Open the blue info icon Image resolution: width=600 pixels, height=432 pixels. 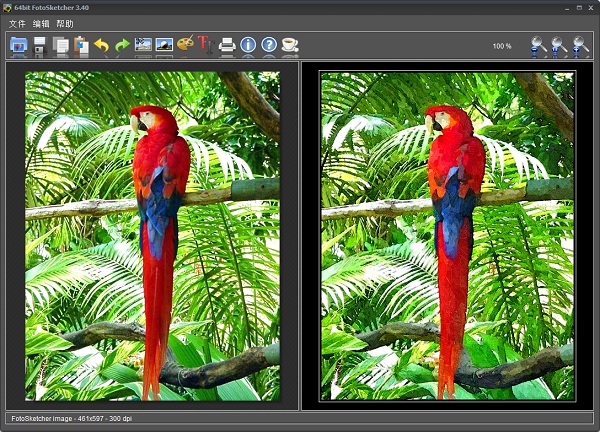[x=248, y=45]
